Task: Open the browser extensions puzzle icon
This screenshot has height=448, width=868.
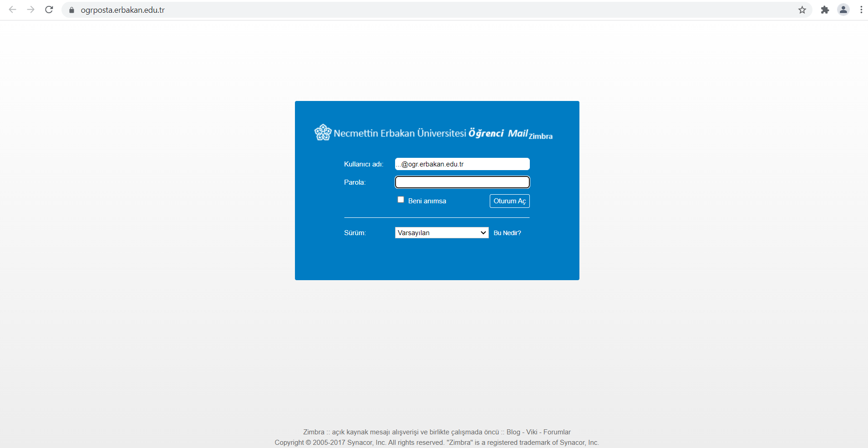Action: (x=825, y=10)
